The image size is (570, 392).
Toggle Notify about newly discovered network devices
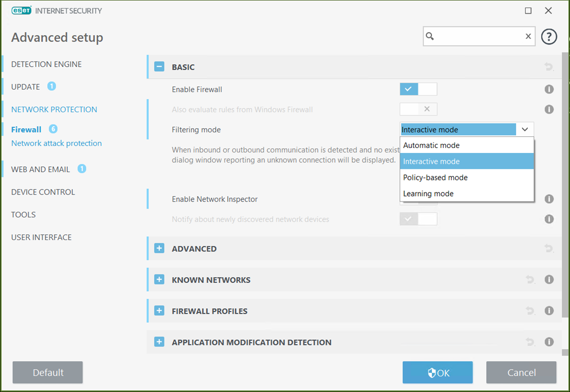[x=418, y=219]
